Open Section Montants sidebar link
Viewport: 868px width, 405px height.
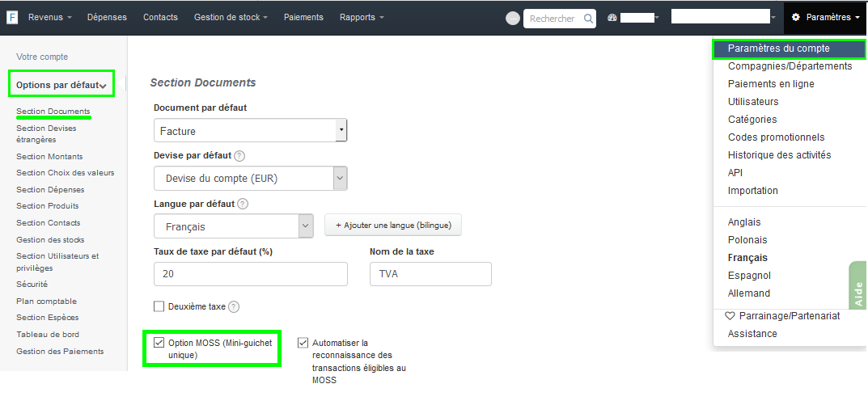(49, 157)
